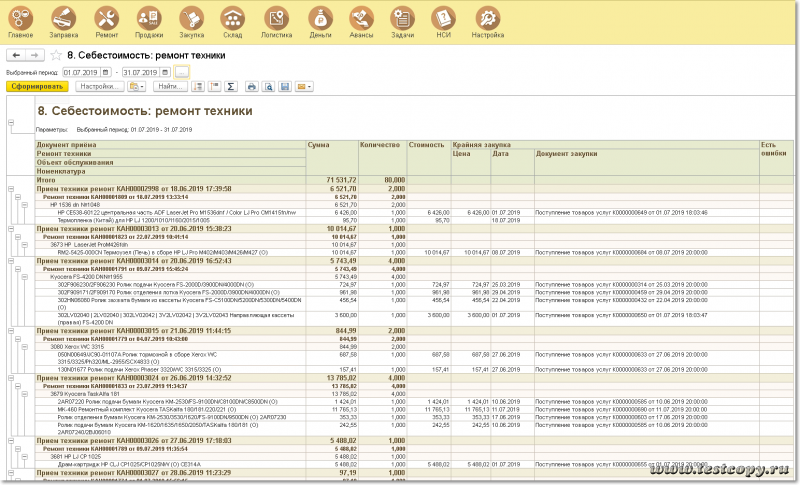Add report to favorites with star icon

click(x=56, y=55)
